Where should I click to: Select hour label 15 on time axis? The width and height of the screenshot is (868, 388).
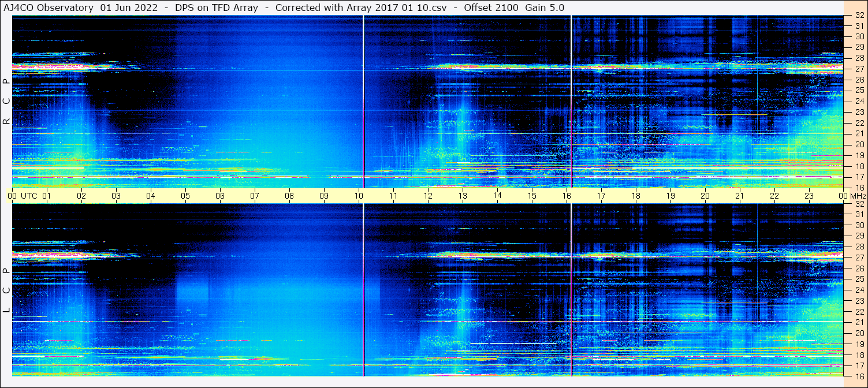pos(532,196)
